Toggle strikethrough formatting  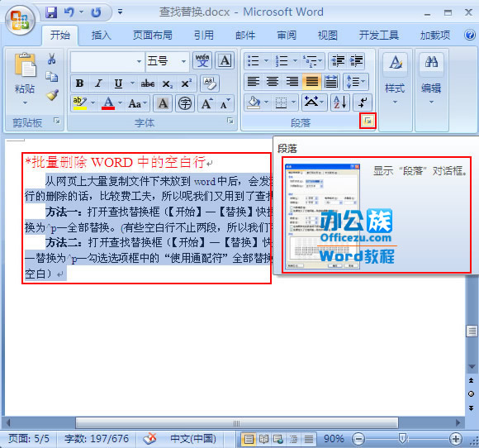[148, 83]
